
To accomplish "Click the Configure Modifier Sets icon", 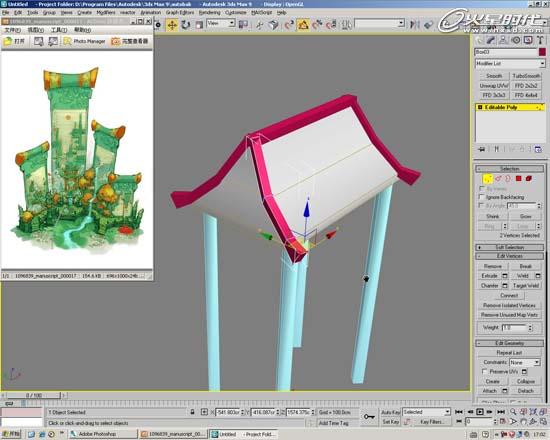I will coord(538,149).
